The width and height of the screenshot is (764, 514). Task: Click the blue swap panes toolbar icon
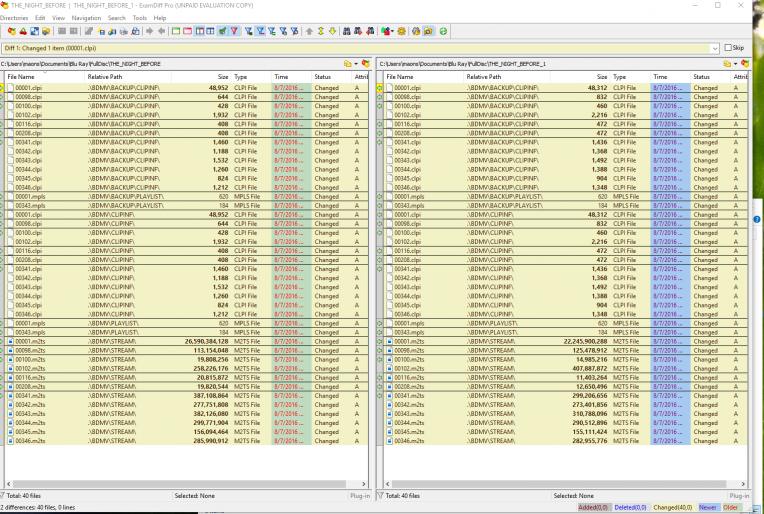coord(35,31)
